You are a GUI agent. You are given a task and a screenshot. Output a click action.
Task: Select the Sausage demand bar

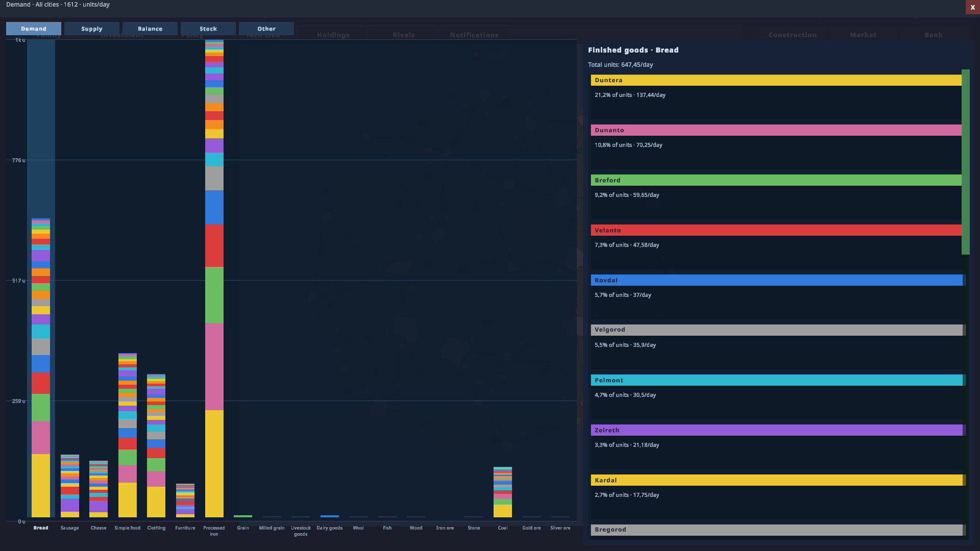[x=70, y=486]
